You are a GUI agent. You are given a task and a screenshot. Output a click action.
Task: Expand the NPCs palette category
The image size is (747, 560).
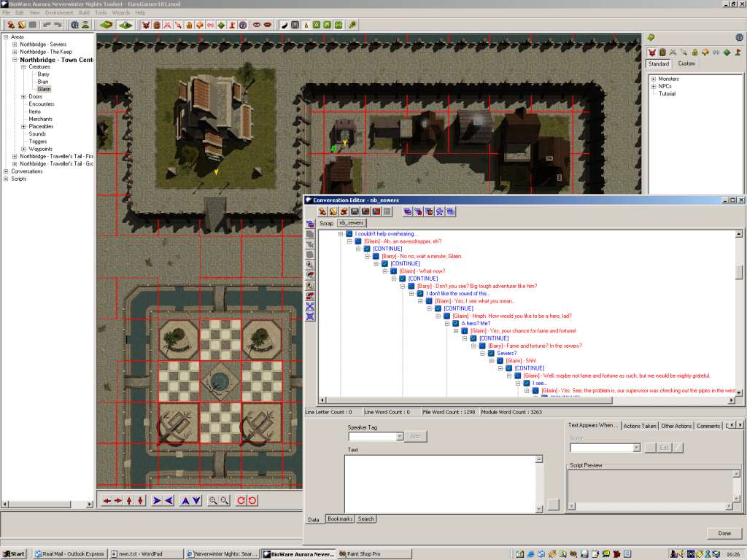654,87
